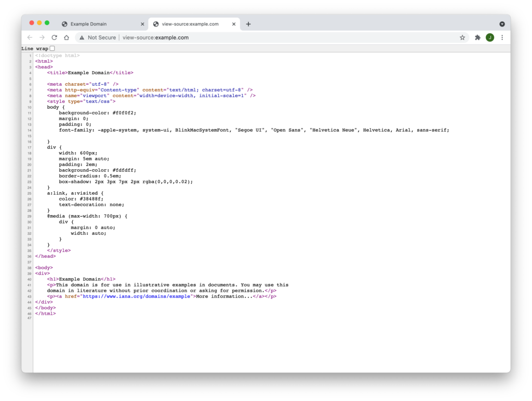This screenshot has width=532, height=401.
Task: Click the doctype html line
Action: pyautogui.click(x=57, y=55)
